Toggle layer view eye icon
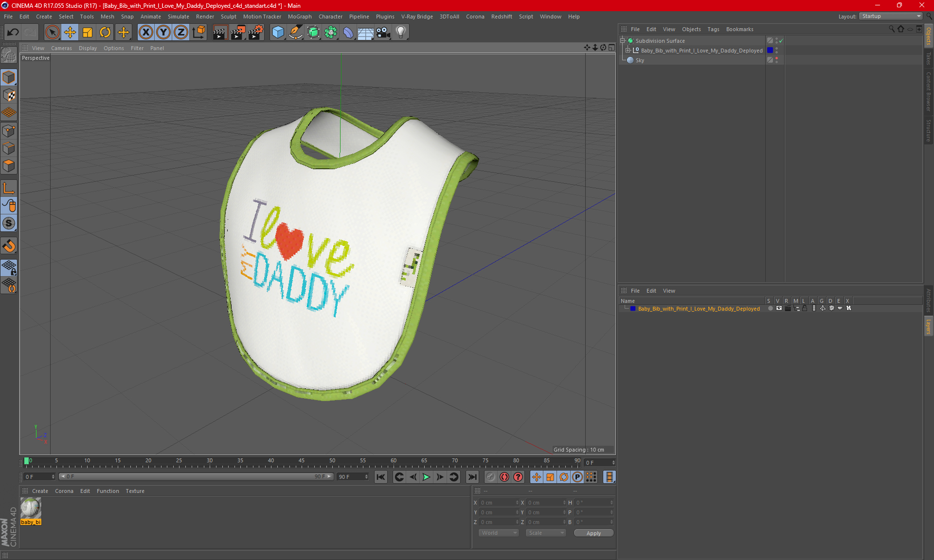The image size is (934, 560). tap(779, 308)
